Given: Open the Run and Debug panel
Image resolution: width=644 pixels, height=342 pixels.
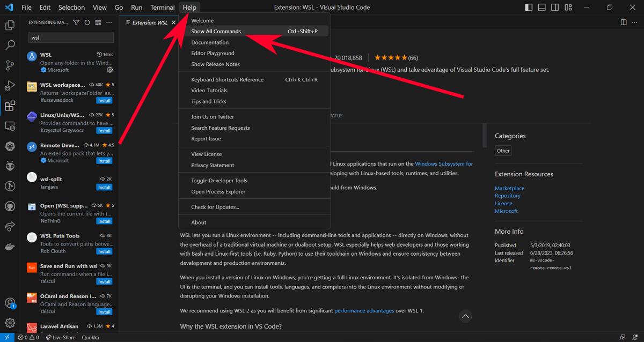Looking at the screenshot, I should point(10,85).
